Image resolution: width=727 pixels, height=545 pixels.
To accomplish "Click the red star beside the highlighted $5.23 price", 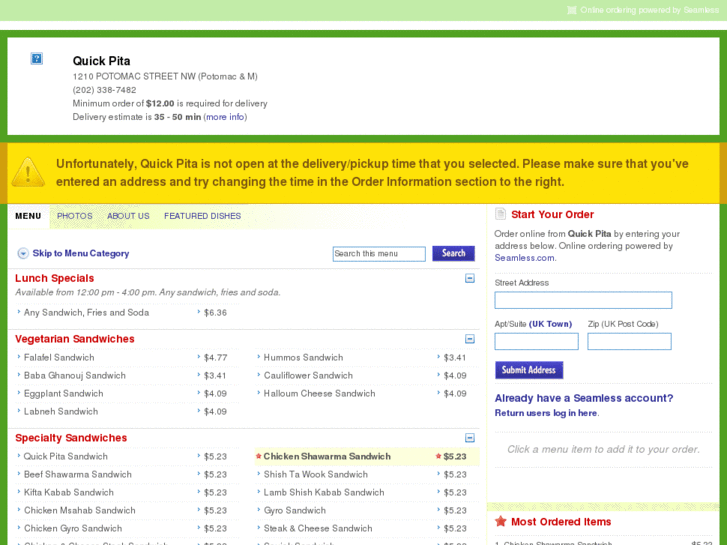I will click(438, 456).
